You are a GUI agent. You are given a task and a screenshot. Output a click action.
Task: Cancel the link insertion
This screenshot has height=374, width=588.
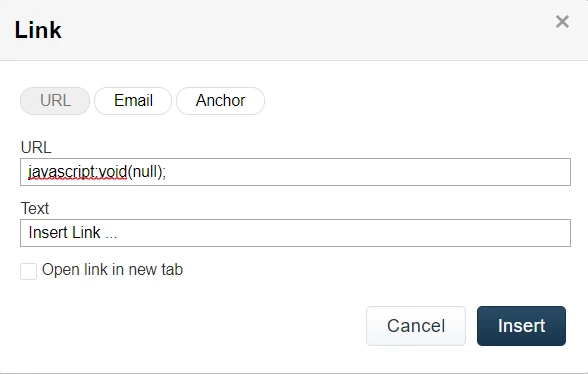point(416,326)
